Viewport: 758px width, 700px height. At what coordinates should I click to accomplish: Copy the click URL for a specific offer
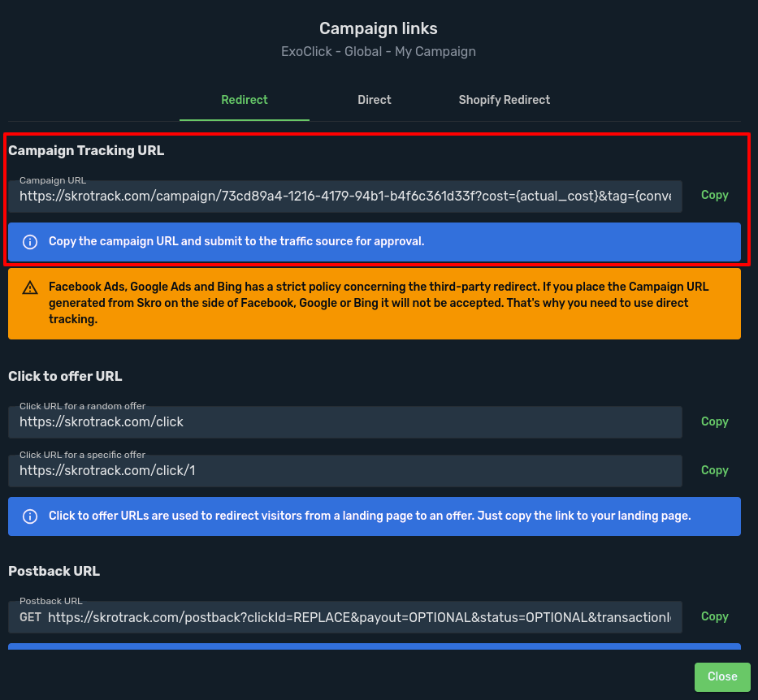coord(714,470)
